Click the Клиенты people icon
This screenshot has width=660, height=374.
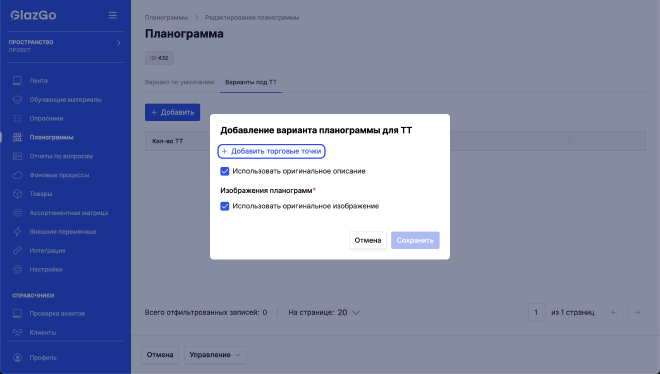(x=17, y=332)
